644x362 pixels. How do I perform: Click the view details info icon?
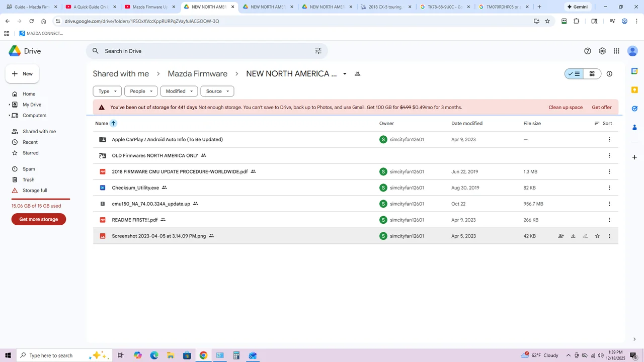pos(609,74)
